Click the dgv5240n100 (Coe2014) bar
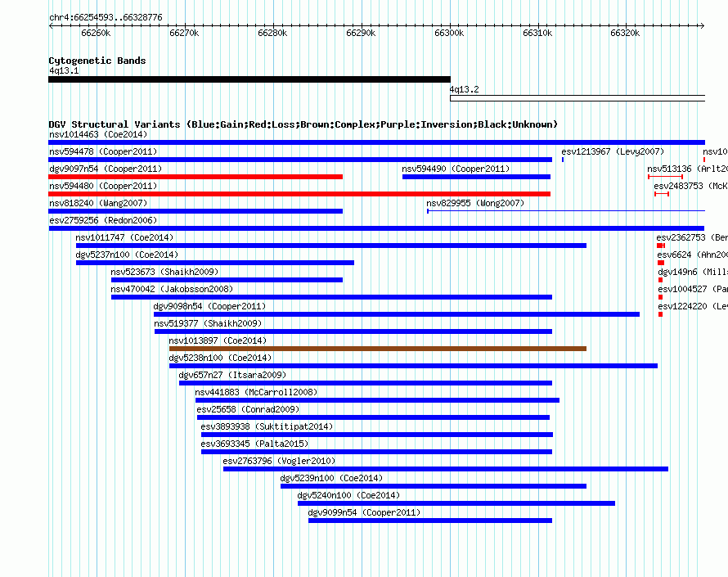Screen dimensions: 728x577 pos(456,503)
